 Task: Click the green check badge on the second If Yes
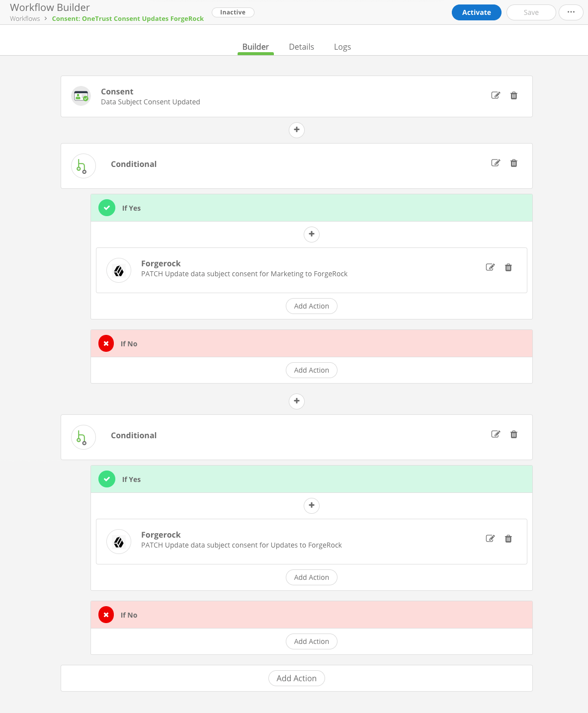[106, 479]
